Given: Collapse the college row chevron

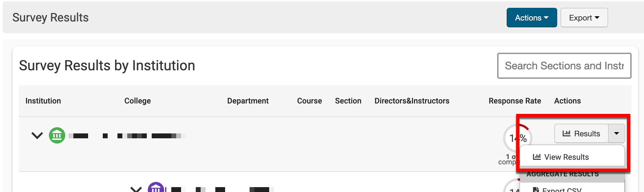Looking at the screenshot, I should tap(136, 189).
